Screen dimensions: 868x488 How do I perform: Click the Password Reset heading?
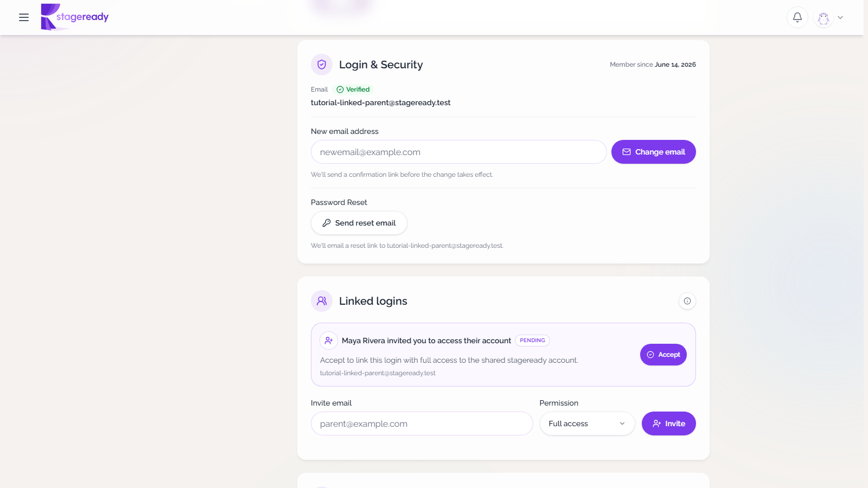(x=339, y=202)
